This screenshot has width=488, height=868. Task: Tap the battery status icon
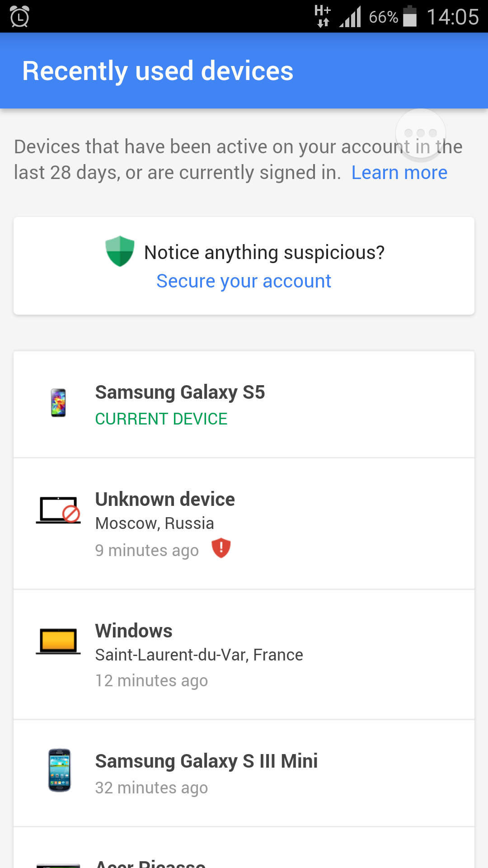tap(410, 17)
